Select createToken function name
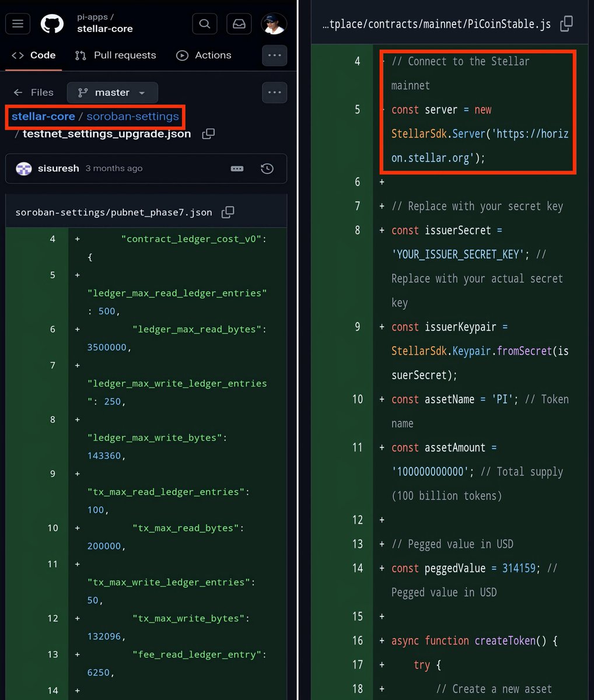 pos(505,641)
